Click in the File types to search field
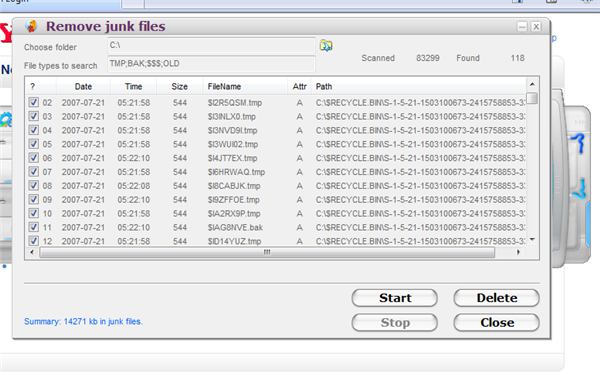The height and width of the screenshot is (372, 600). (211, 64)
